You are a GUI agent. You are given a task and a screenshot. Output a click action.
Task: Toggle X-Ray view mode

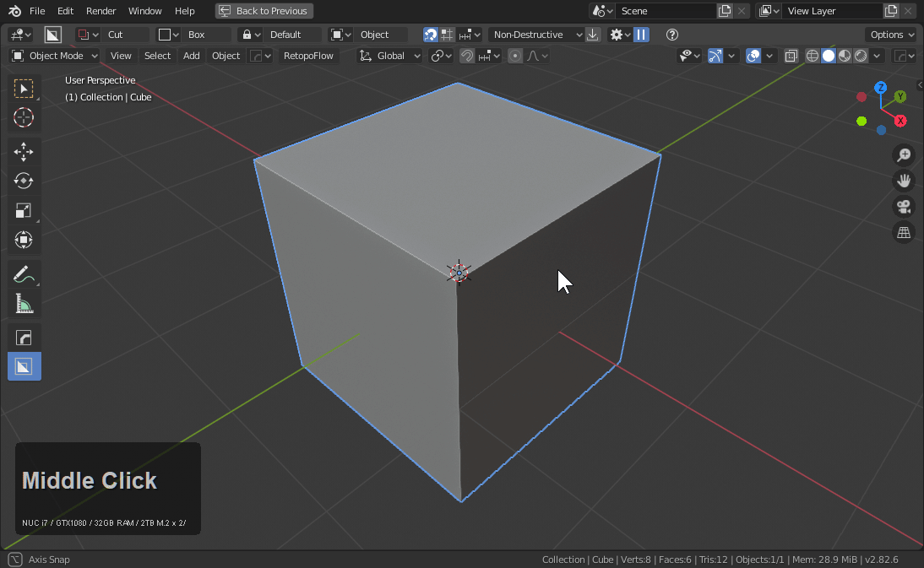coord(791,56)
